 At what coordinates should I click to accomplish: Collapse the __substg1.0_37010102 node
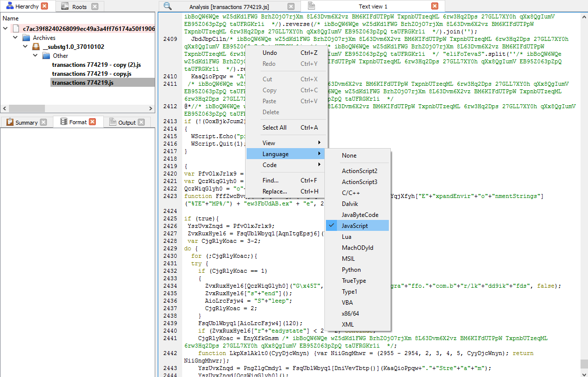[x=25, y=47]
